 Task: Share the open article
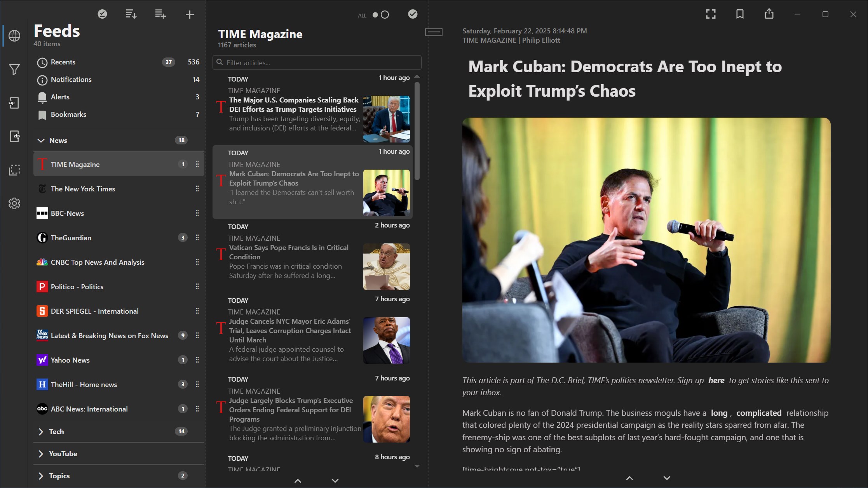(769, 14)
